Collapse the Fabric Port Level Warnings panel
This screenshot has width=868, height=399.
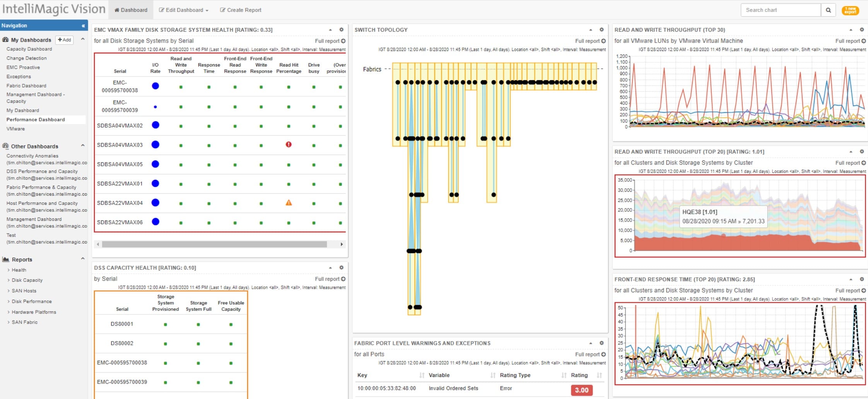point(591,343)
